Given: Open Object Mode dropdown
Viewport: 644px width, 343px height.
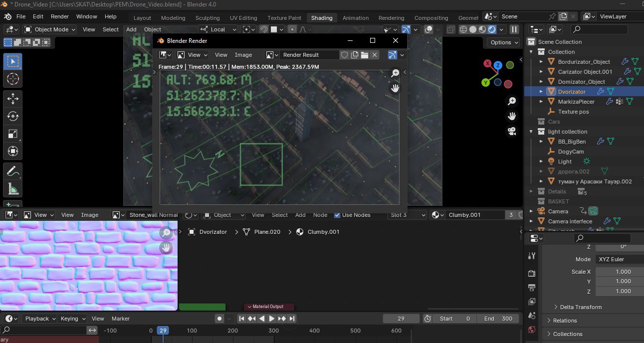Looking at the screenshot, I should (50, 29).
